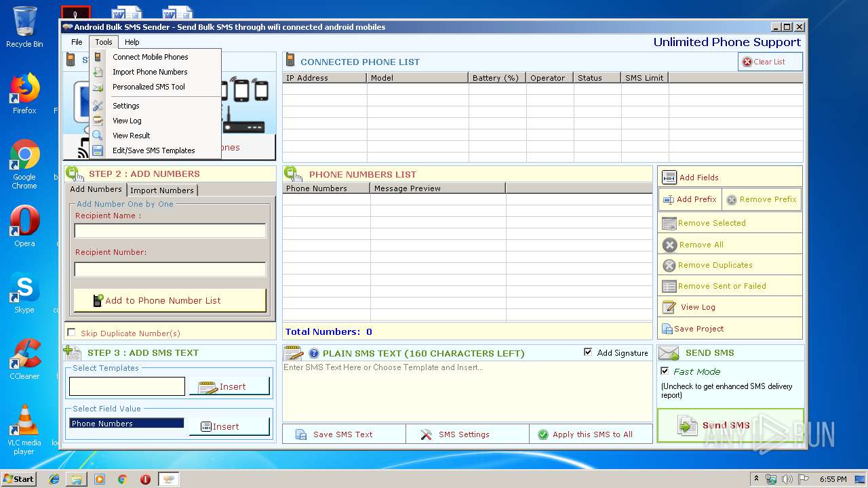This screenshot has height=488, width=868.
Task: Click Battery (%) column header
Action: 498,78
